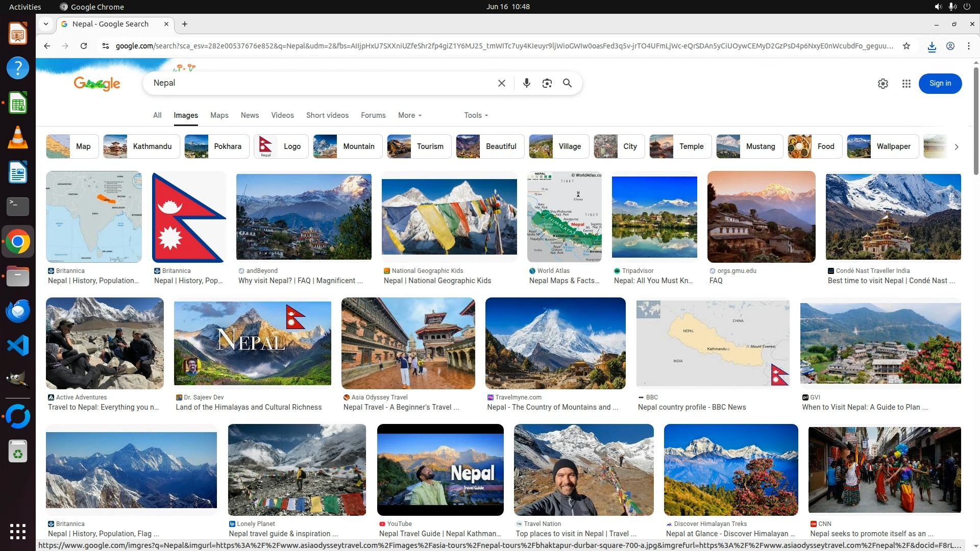The image size is (980, 551).
Task: Reload the page
Action: 84,46
